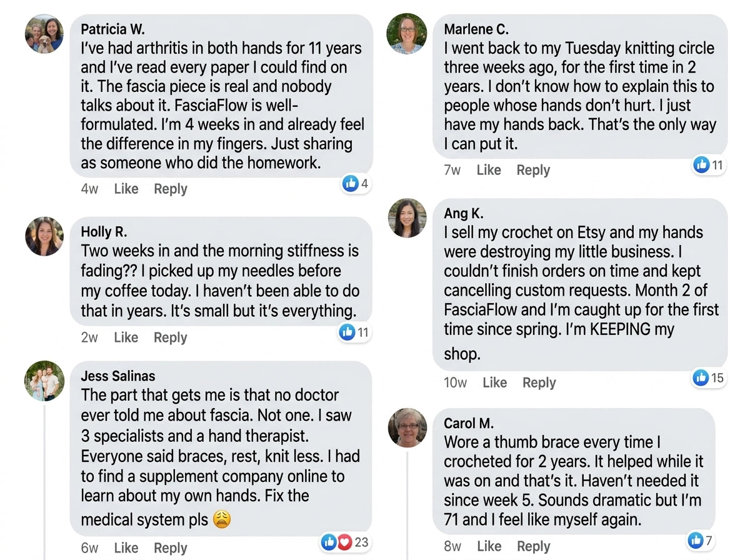Open Patricia W.'s profile picture
Screen dimensions: 750x560
(x=44, y=34)
